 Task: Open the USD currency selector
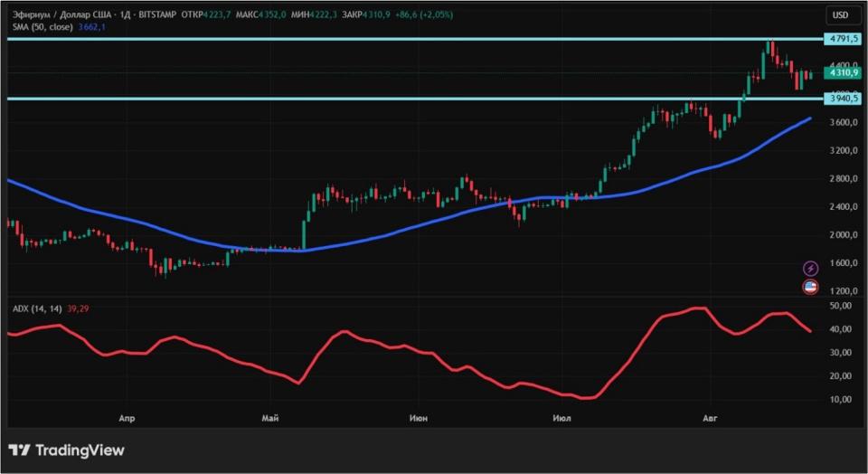[840, 15]
